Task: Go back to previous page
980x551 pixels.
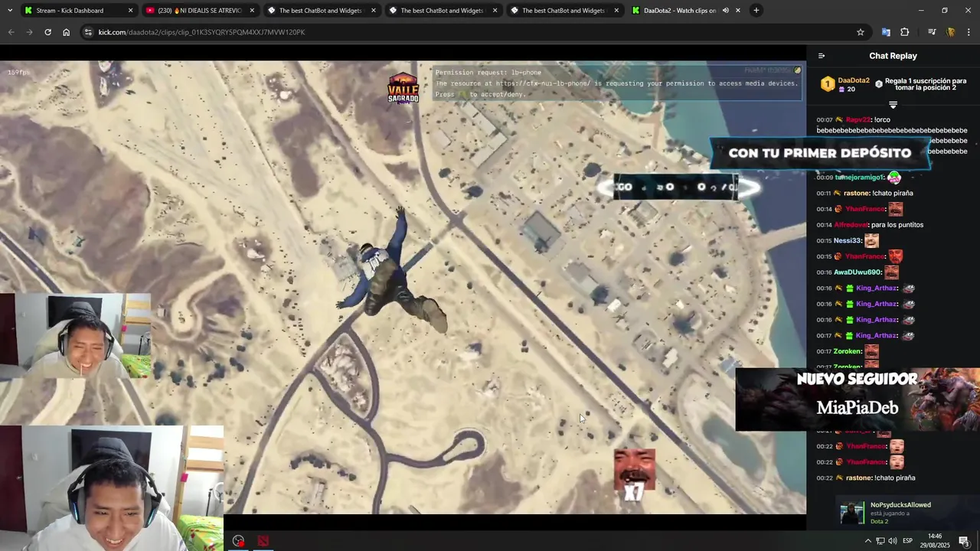Action: [11, 32]
